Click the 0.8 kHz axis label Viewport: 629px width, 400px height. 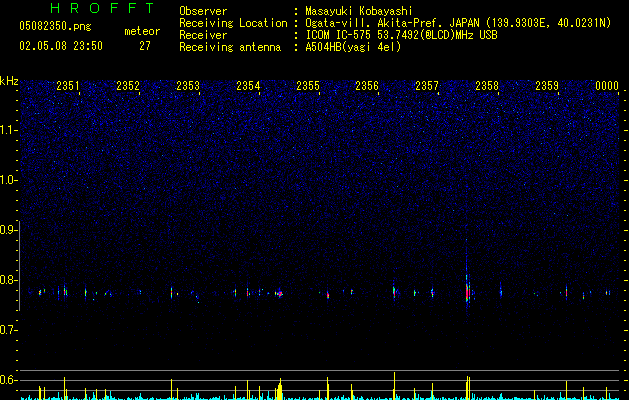point(8,280)
